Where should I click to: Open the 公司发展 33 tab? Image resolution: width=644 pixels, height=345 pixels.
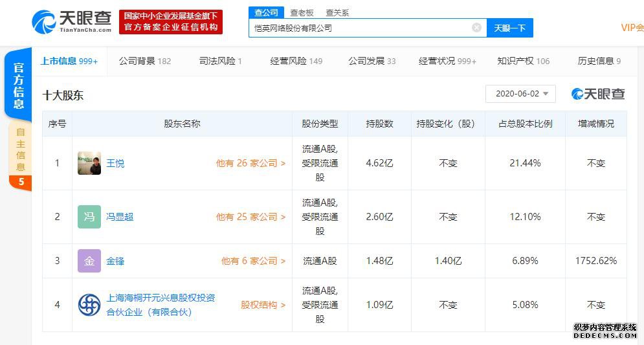[x=372, y=61]
